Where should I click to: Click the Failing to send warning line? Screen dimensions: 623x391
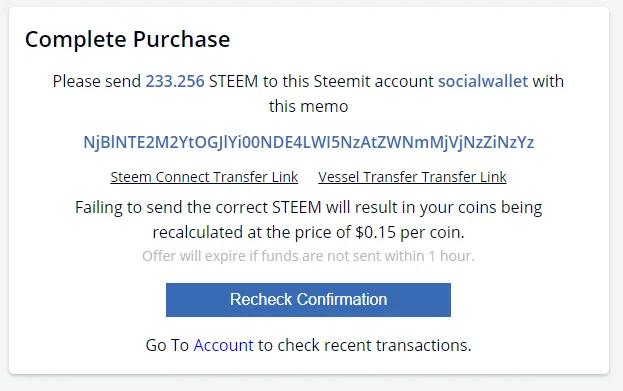tap(309, 207)
